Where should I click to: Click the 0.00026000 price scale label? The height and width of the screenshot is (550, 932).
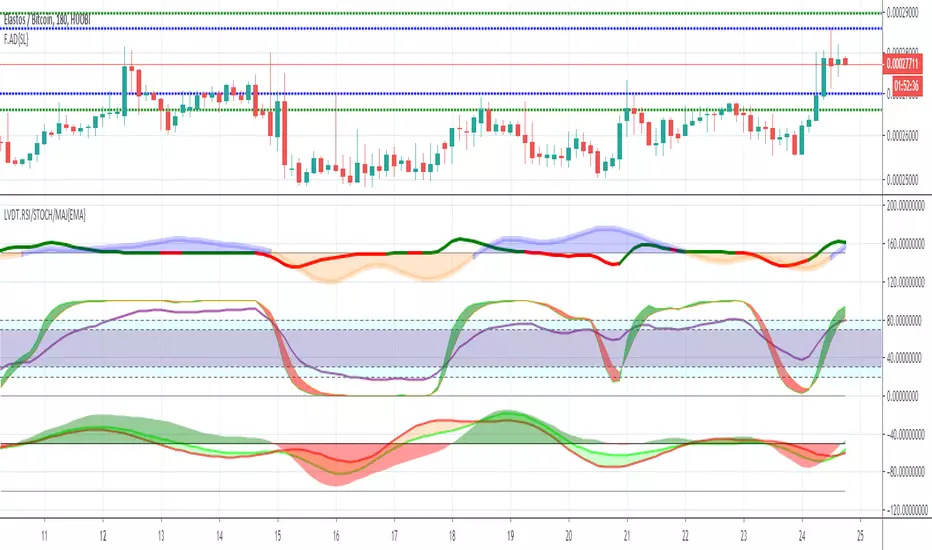pos(902,136)
